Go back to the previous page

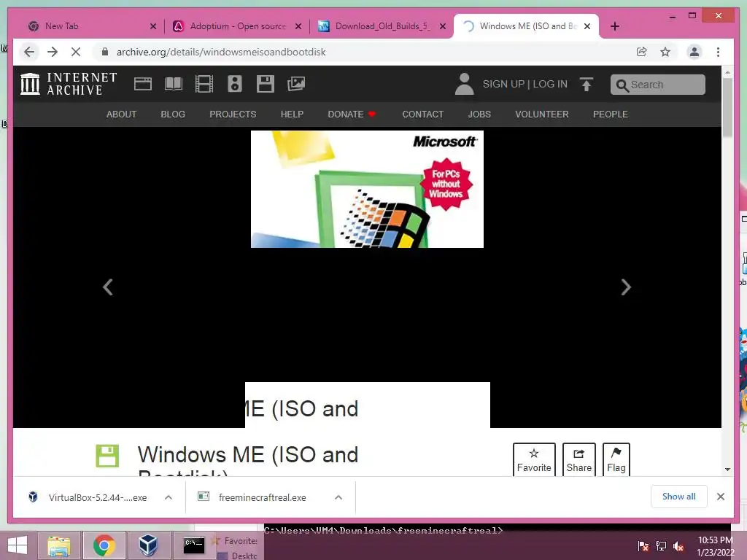pos(29,52)
